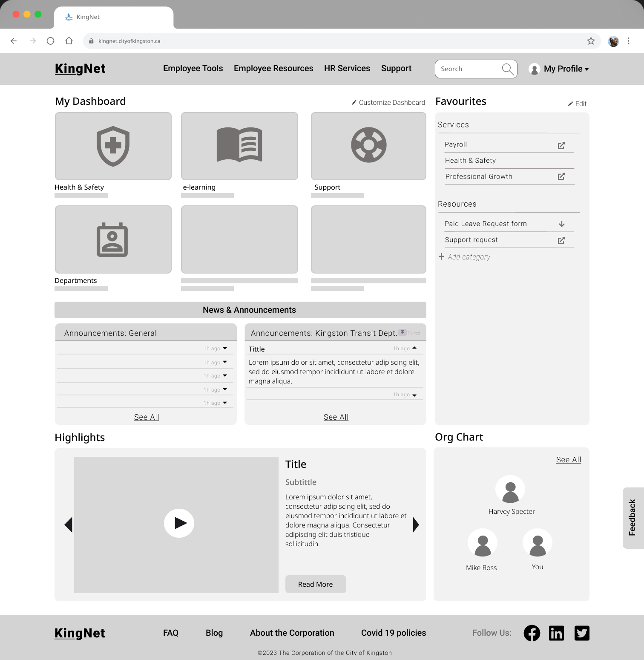Select the e-learning book icon
This screenshot has height=660, width=644.
coord(239,146)
